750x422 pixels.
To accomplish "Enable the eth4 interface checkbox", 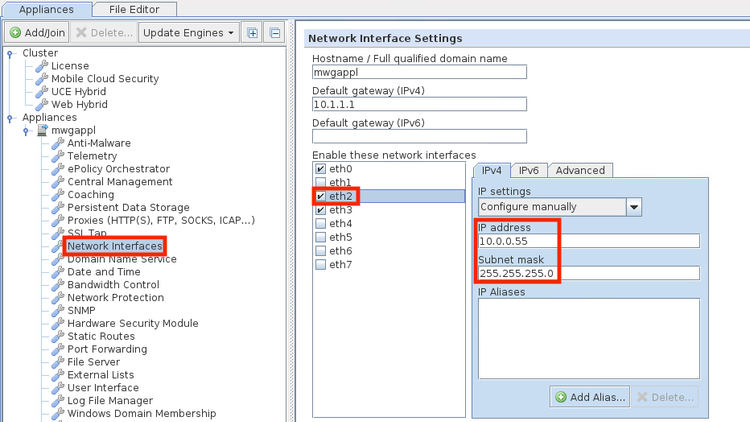I will [x=320, y=224].
